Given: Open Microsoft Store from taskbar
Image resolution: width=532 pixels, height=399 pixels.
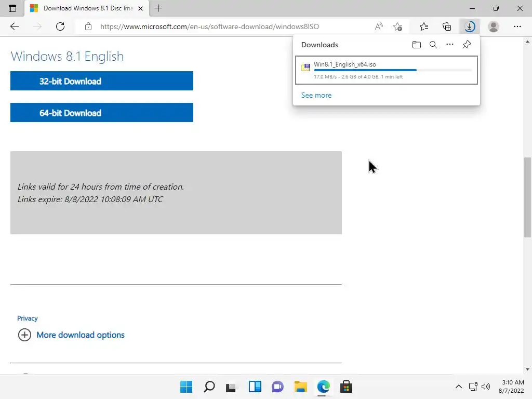Looking at the screenshot, I should [346, 387].
